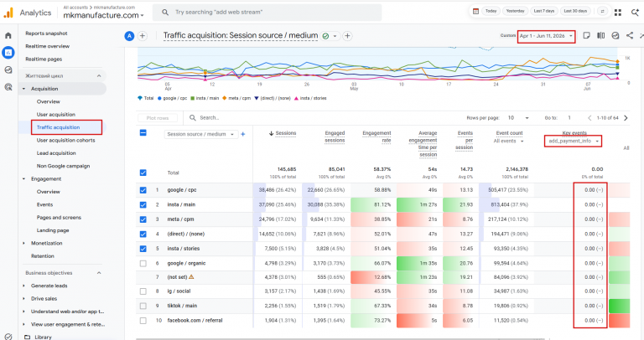The height and width of the screenshot is (340, 644).
Task: Click the Yesterday date button
Action: pyautogui.click(x=515, y=11)
